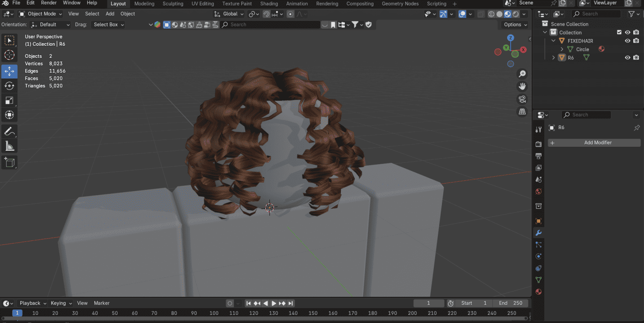Open the Physics properties tab
Screen dimensions: 644x323
[538, 256]
